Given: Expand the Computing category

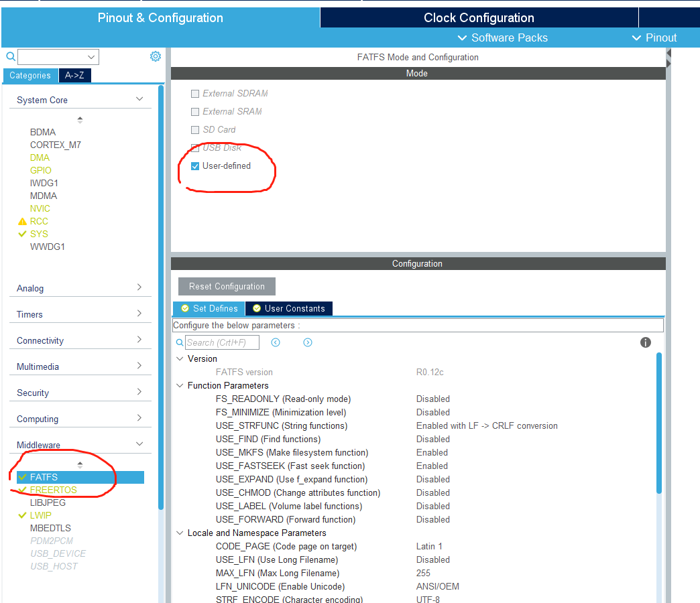Looking at the screenshot, I should pos(139,418).
